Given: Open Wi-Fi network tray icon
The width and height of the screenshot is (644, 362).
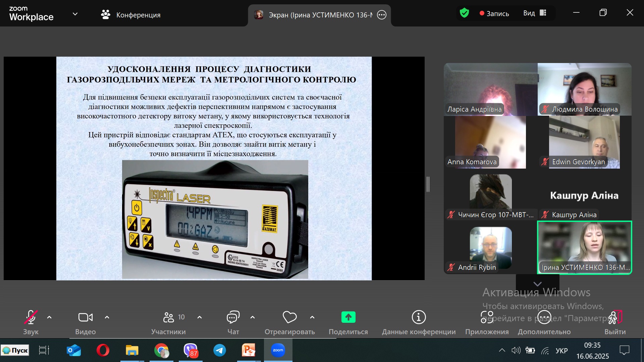Looking at the screenshot, I should pos(545,351).
